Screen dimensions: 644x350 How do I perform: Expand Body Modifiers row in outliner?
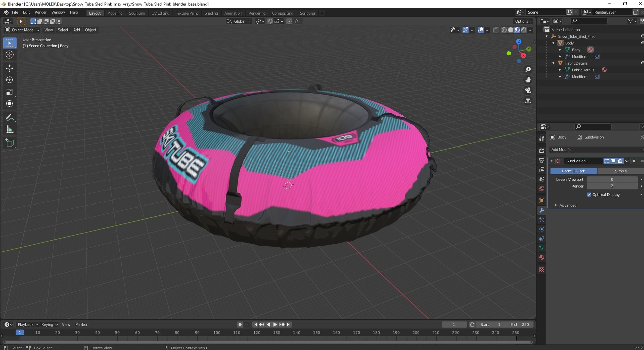[560, 57]
